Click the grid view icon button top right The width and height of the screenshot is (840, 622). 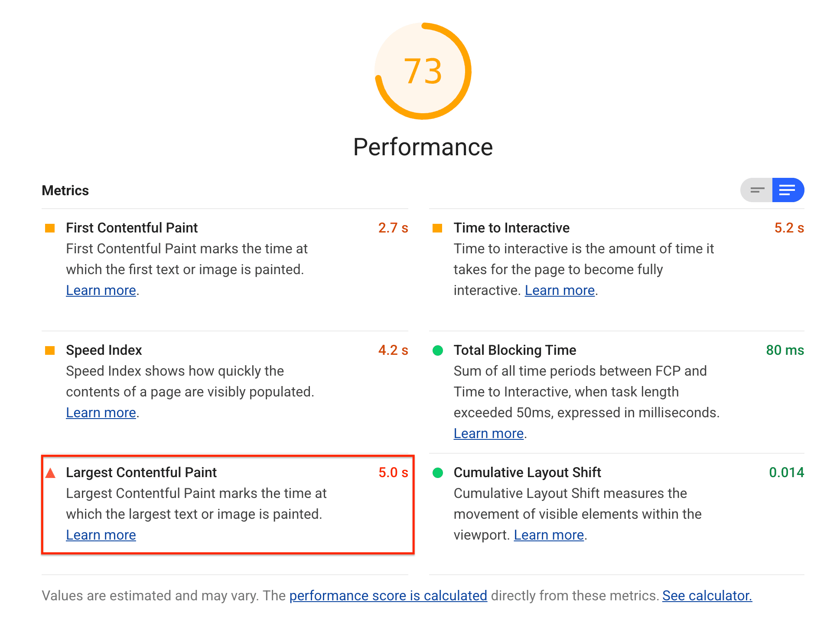(756, 191)
